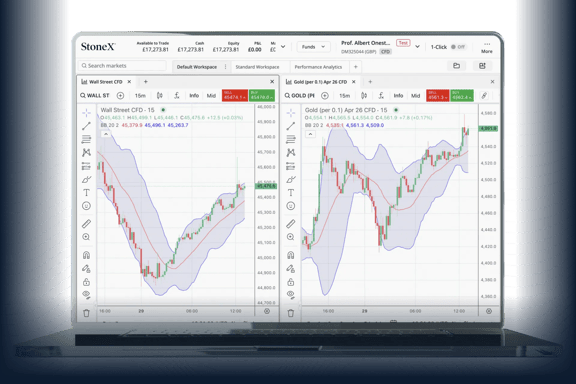Collapse indicator legend in Gold chart
This screenshot has width=576, height=384.
pos(310,134)
